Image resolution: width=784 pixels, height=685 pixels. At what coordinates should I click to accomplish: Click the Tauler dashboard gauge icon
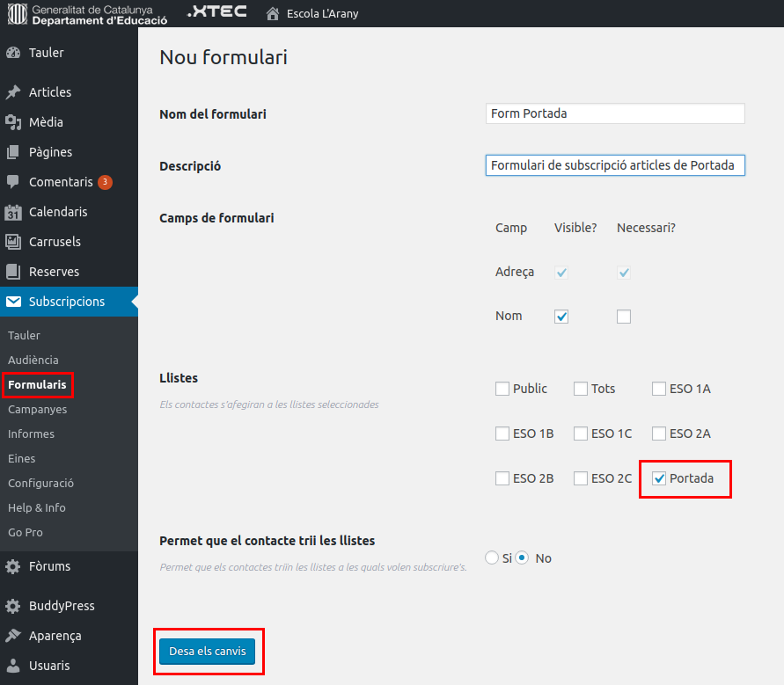click(13, 53)
